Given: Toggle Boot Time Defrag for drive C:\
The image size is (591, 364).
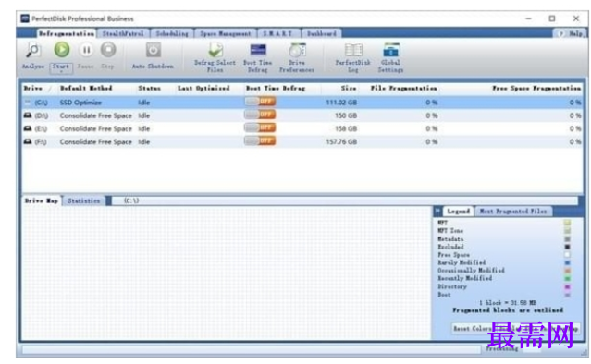Looking at the screenshot, I should [x=260, y=102].
